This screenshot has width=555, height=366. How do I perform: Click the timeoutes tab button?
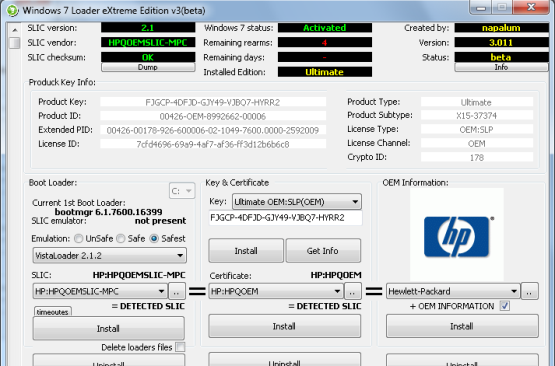53,312
